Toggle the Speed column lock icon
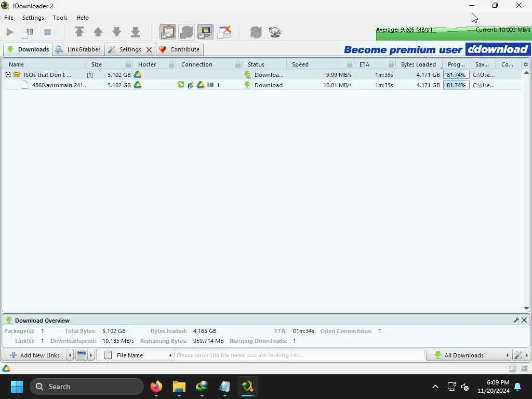Image resolution: width=532 pixels, height=399 pixels. 350,64
